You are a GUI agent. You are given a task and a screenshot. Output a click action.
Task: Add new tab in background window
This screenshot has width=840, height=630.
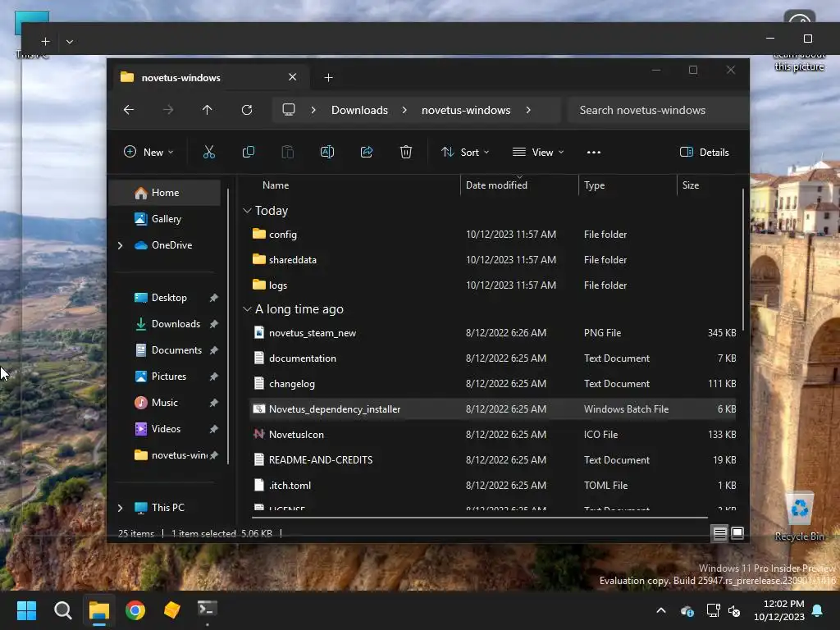click(46, 41)
